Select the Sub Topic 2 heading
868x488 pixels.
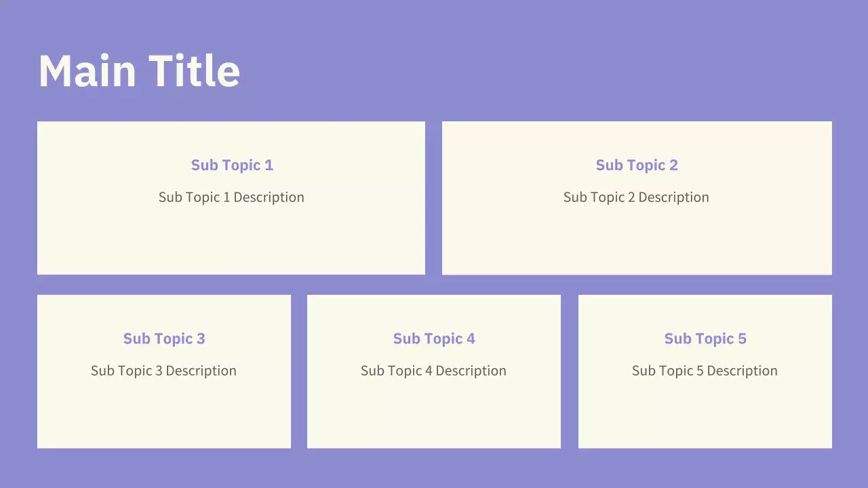click(637, 165)
